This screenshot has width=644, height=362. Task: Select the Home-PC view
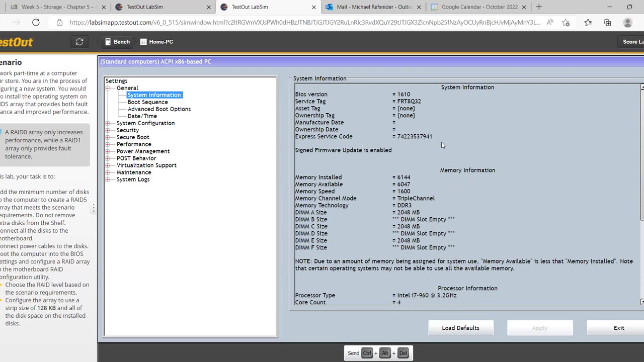(156, 42)
